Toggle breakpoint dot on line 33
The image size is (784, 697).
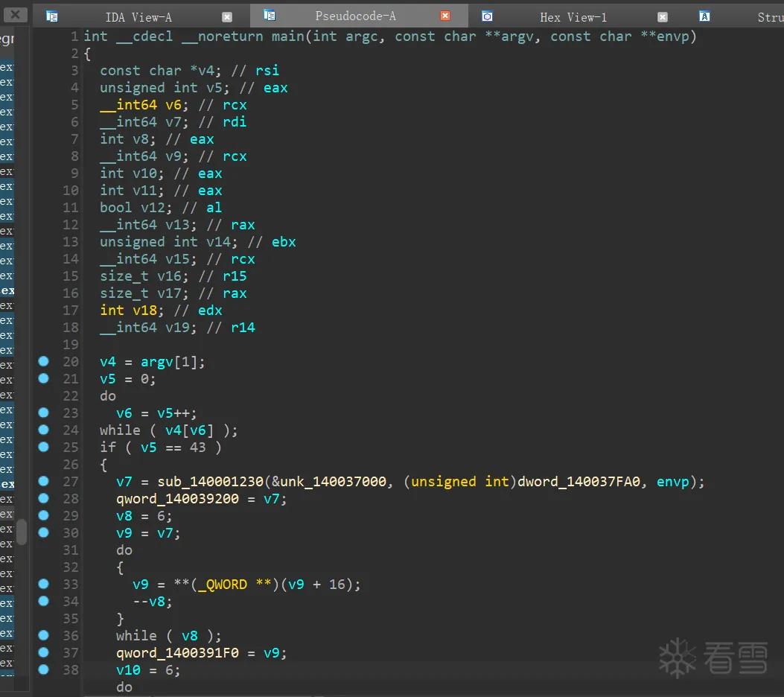43,584
